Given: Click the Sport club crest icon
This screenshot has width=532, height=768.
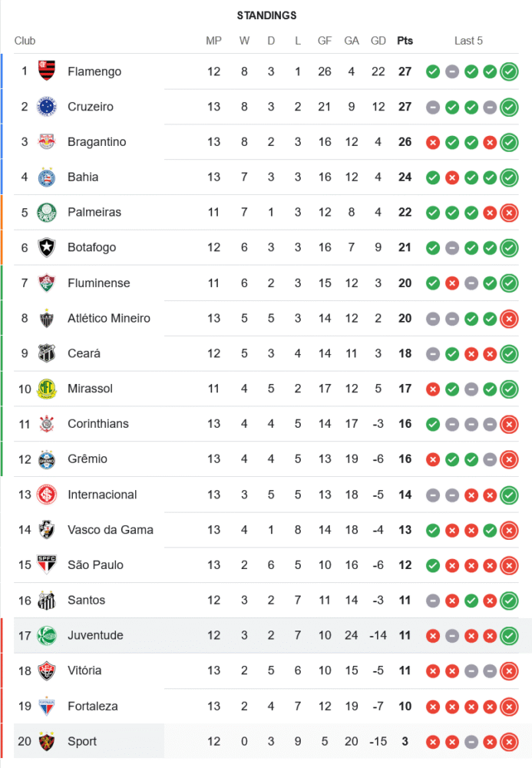Looking at the screenshot, I should pos(47,741).
